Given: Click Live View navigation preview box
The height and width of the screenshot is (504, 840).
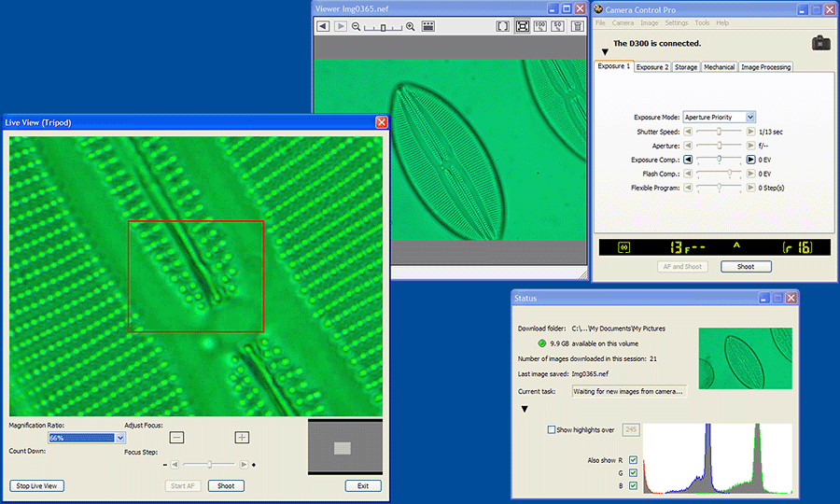Looking at the screenshot, I should click(345, 447).
